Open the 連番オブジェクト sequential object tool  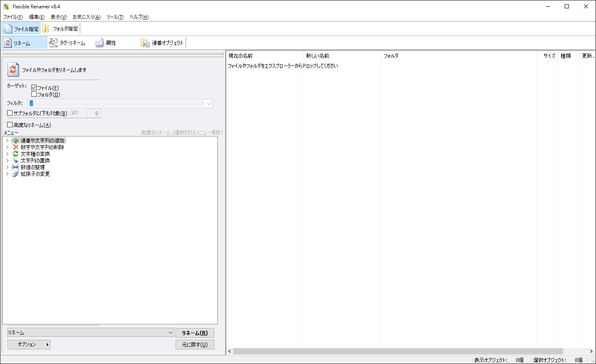[145, 43]
